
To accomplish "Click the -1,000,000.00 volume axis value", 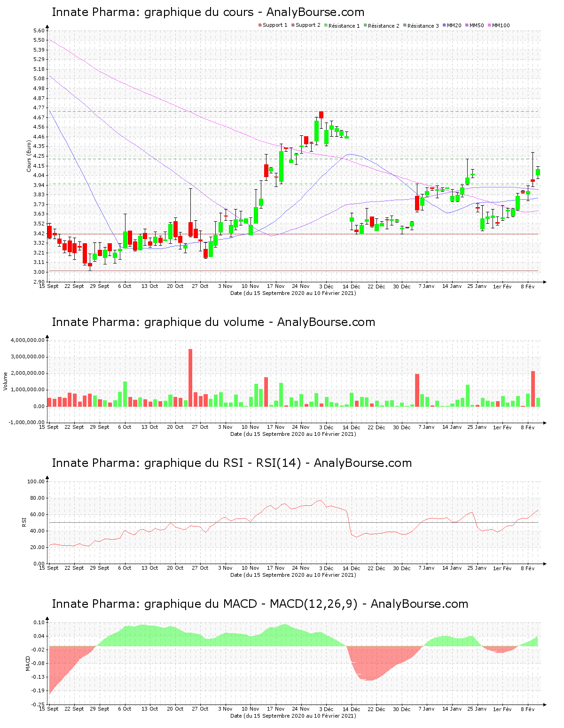I will (x=26, y=422).
